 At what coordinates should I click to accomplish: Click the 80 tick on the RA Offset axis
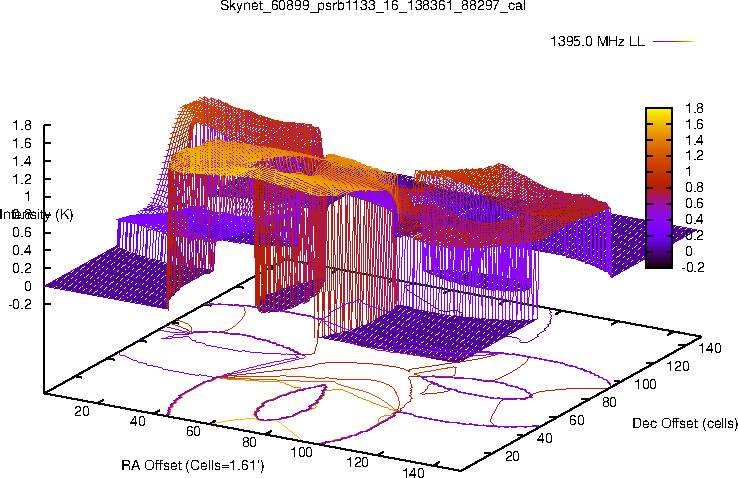(x=249, y=442)
